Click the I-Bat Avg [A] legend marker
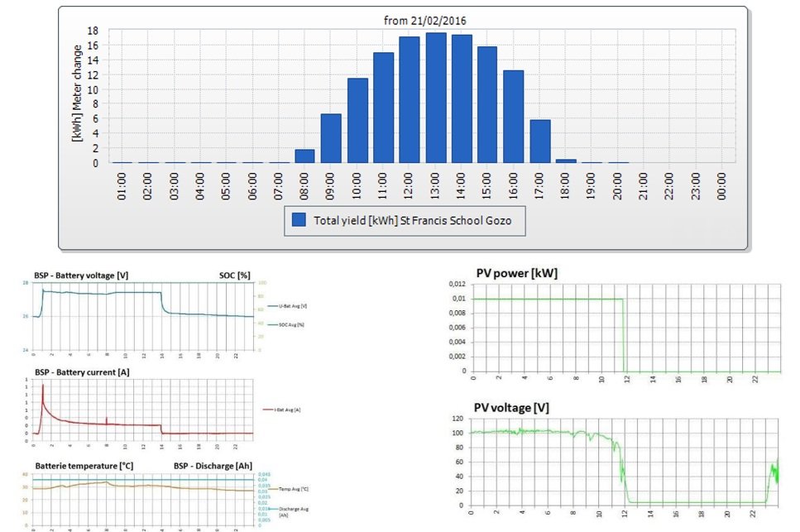This screenshot has height=532, width=800. pos(268,408)
